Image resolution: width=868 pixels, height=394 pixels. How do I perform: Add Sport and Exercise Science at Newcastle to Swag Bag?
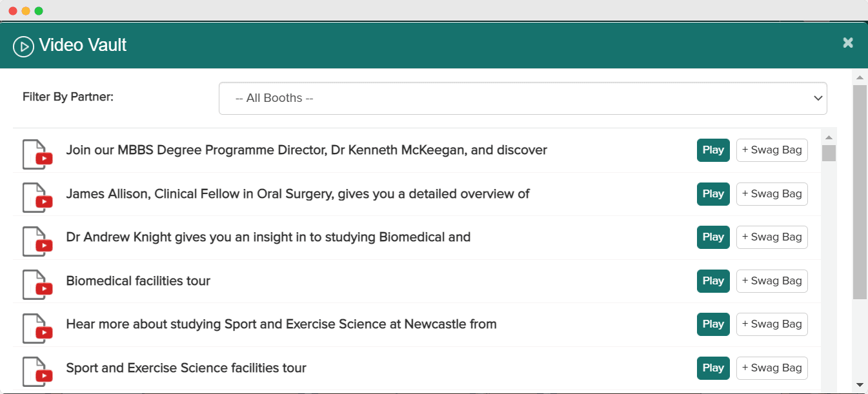[772, 324]
